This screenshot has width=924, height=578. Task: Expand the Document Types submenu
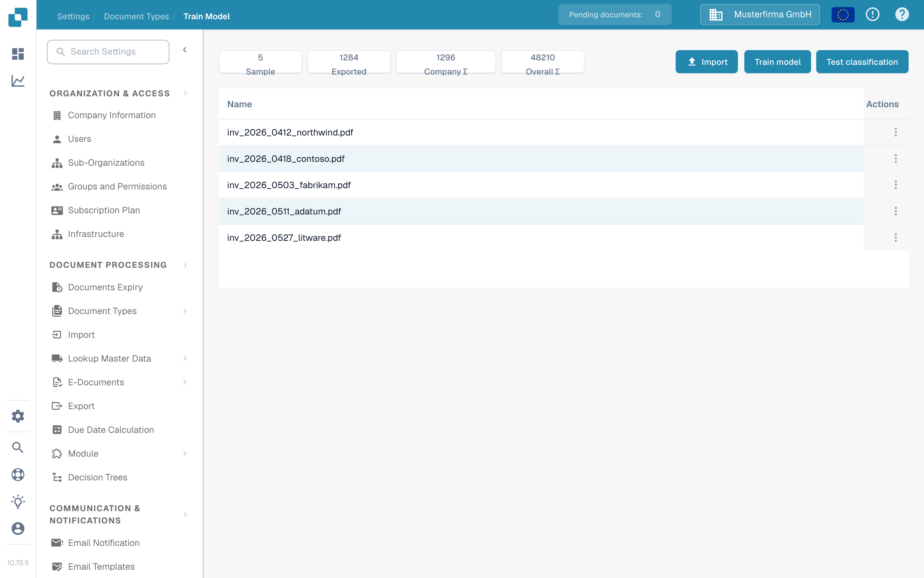(185, 311)
